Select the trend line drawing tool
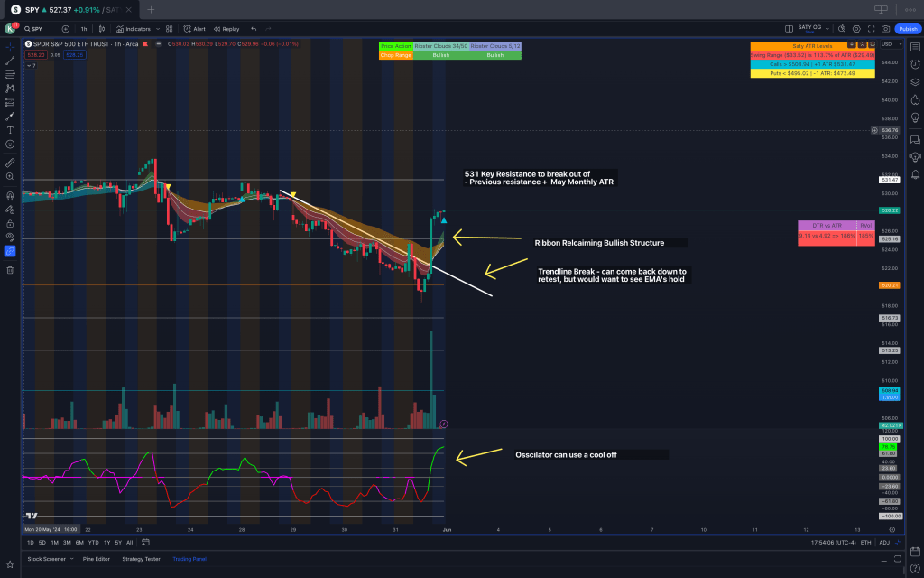924x578 pixels. click(x=10, y=61)
